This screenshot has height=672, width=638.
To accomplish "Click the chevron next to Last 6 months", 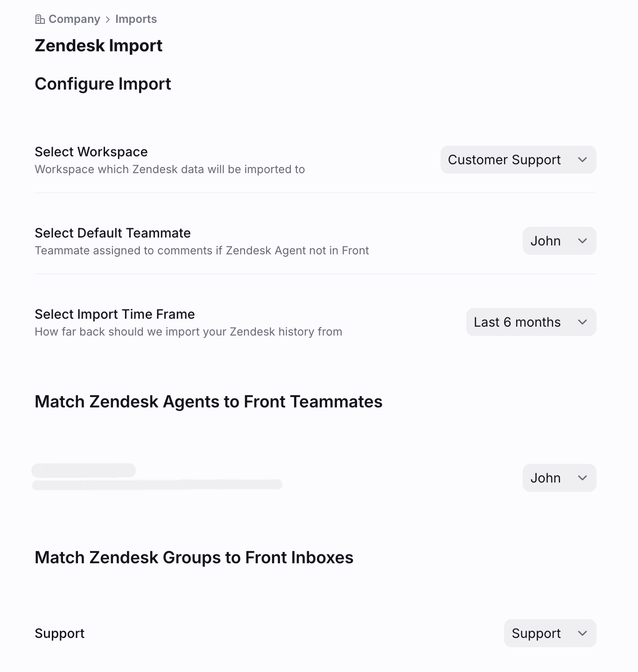I will (582, 322).
